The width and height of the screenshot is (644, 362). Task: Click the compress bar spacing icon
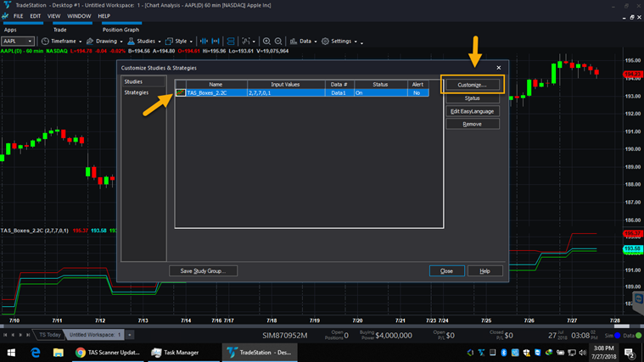pyautogui.click(x=204, y=42)
